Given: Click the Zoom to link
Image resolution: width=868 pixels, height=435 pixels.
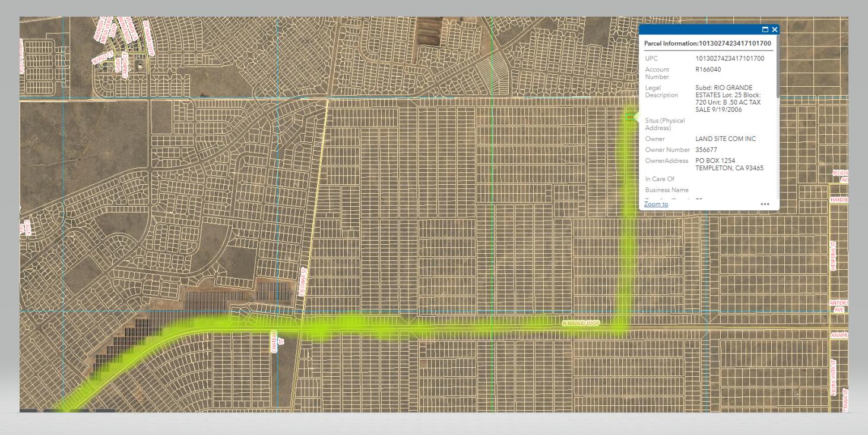Looking at the screenshot, I should [656, 204].
